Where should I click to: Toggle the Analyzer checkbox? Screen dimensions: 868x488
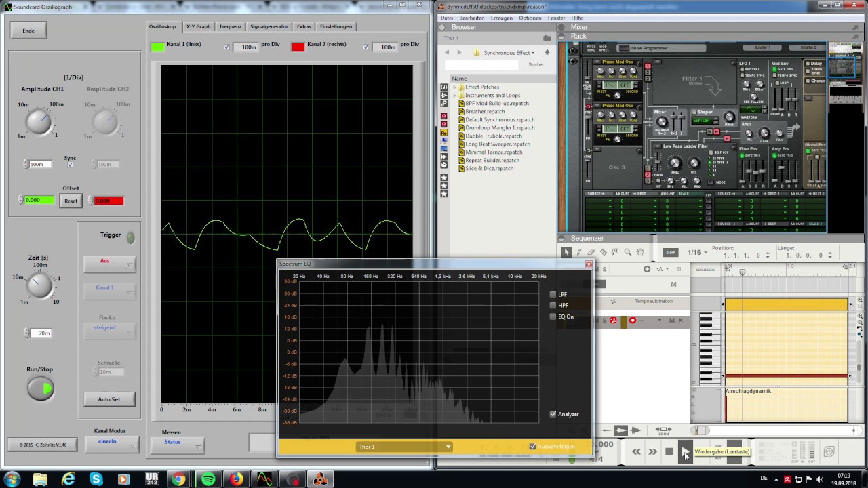pos(553,414)
